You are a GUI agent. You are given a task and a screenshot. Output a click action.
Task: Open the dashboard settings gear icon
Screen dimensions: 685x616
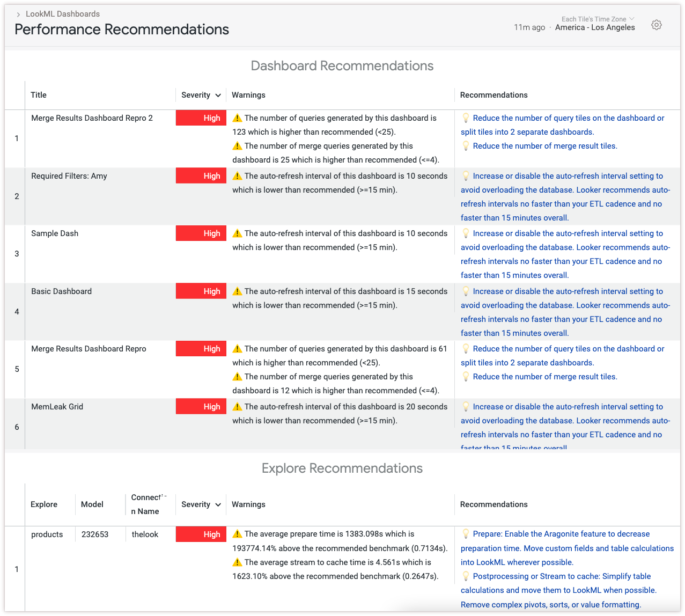pos(656,25)
